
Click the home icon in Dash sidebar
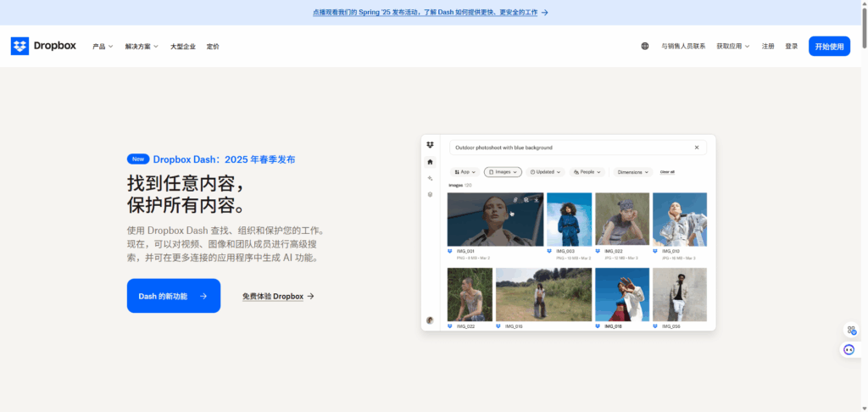(430, 162)
